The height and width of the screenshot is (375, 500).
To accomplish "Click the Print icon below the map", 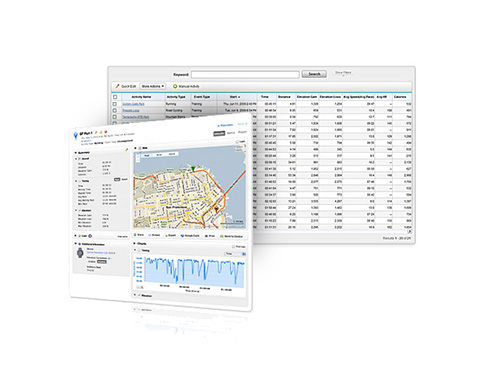I will (207, 236).
